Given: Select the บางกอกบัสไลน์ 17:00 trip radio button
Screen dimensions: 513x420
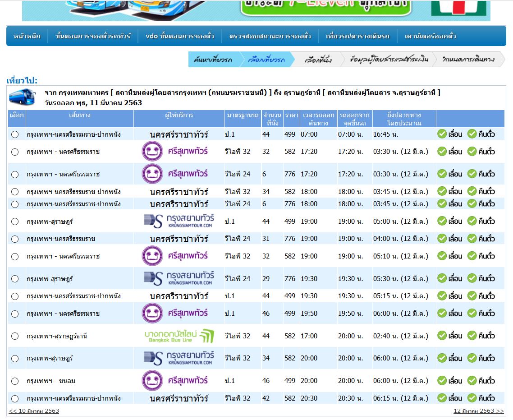Looking at the screenshot, I should (x=15, y=336).
